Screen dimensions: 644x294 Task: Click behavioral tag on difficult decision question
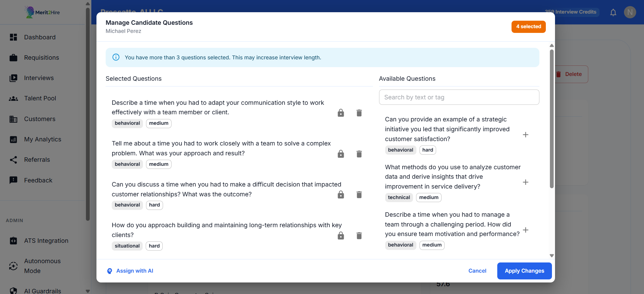(127, 205)
